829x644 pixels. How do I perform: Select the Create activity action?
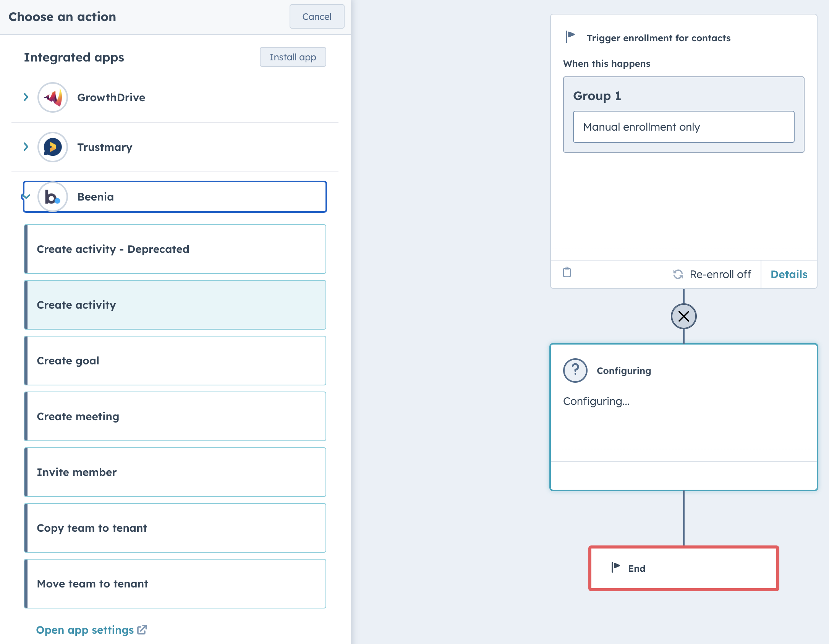click(x=175, y=305)
